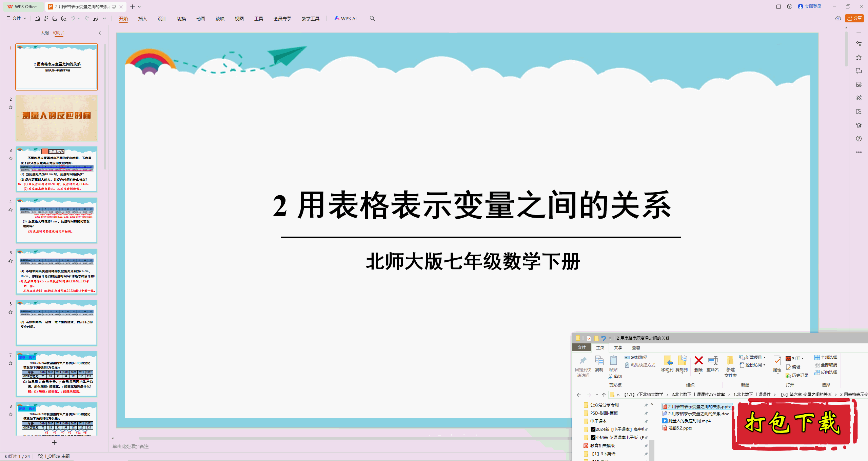The width and height of the screenshot is (868, 461).
Task: Click Select All in Explorer ribbon
Action: click(x=826, y=358)
